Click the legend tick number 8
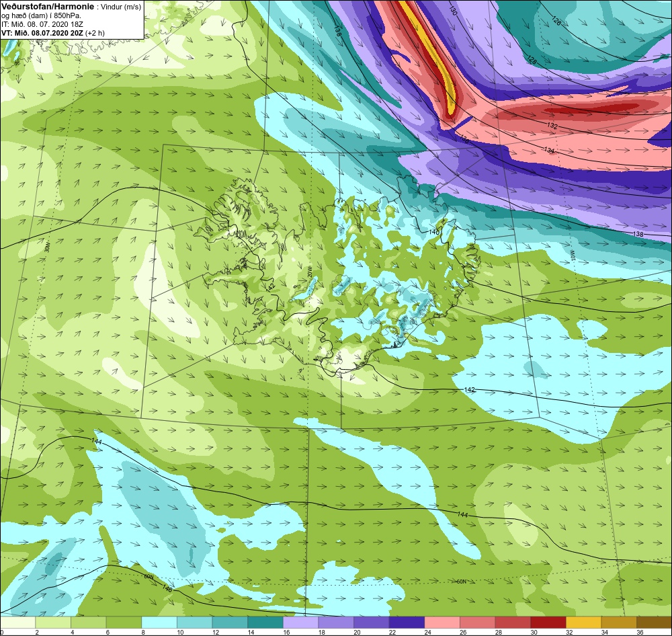 tap(143, 632)
